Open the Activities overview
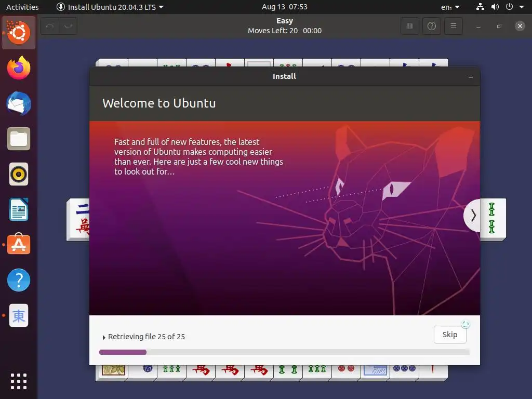 pyautogui.click(x=22, y=7)
